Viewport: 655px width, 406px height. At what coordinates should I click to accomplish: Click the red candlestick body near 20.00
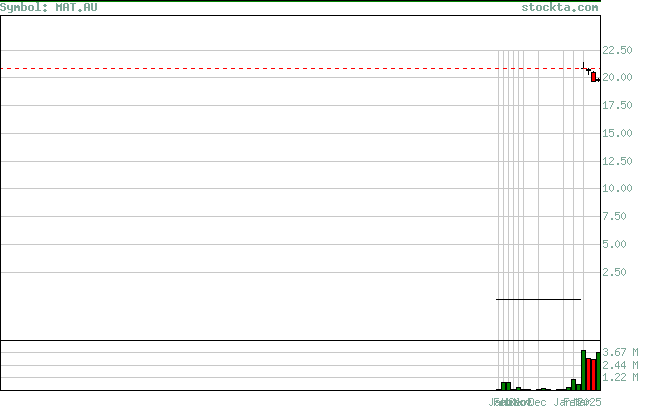click(x=594, y=77)
